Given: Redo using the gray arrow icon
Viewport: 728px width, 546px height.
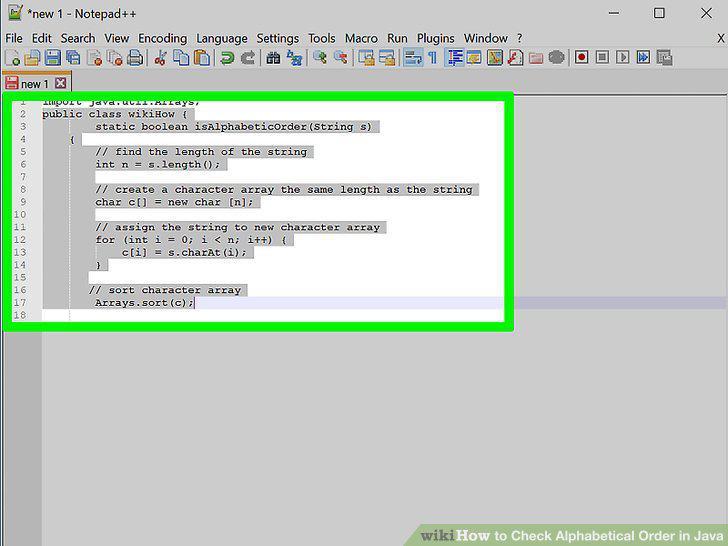Looking at the screenshot, I should click(248, 58).
